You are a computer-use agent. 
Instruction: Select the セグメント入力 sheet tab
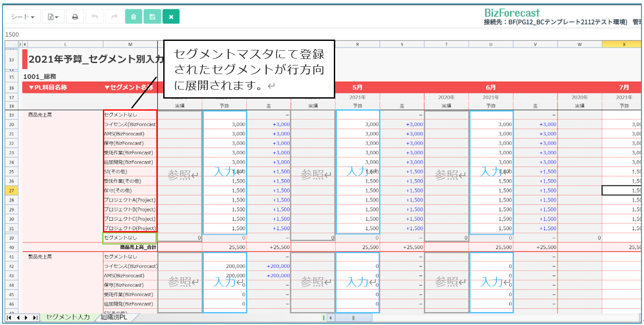pos(68,317)
